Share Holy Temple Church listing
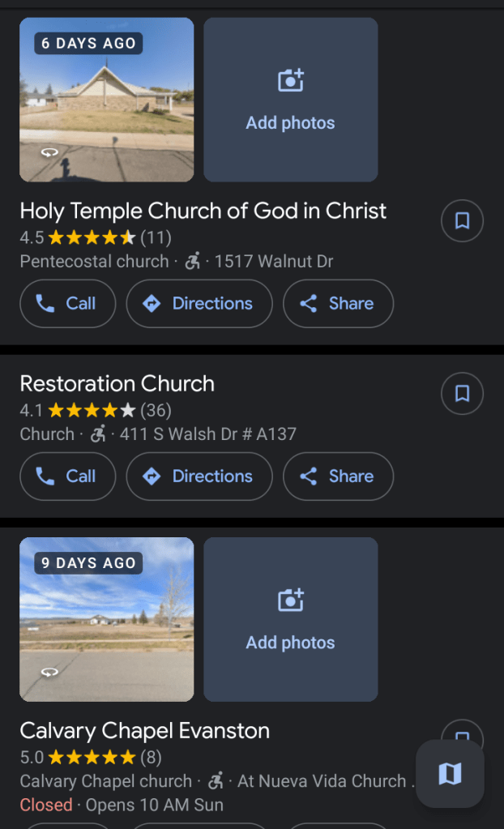This screenshot has height=829, width=504. point(338,304)
